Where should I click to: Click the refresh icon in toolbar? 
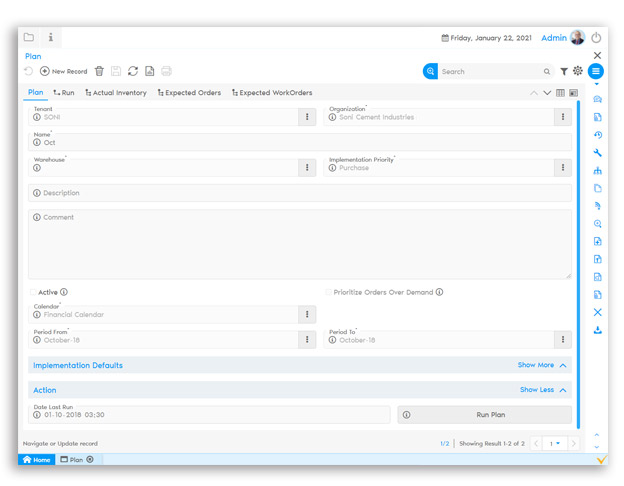click(133, 71)
